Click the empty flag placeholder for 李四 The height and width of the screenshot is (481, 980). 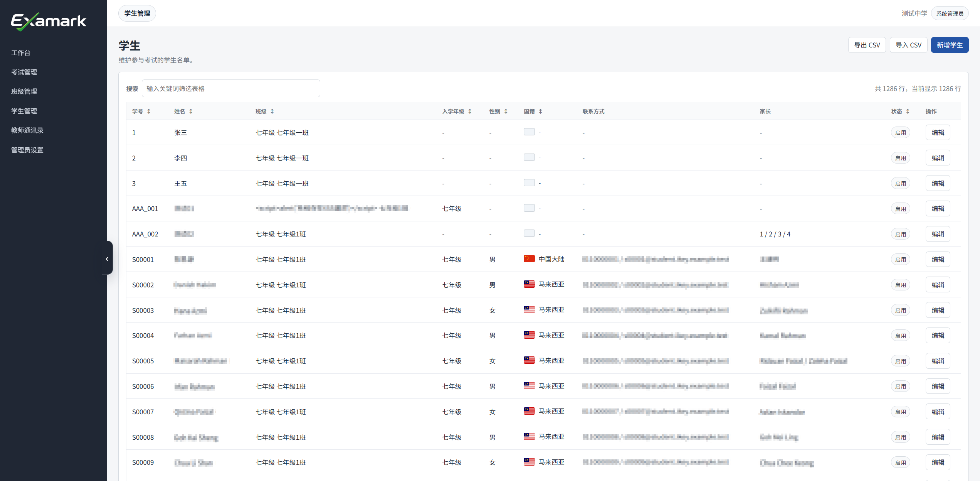(529, 157)
